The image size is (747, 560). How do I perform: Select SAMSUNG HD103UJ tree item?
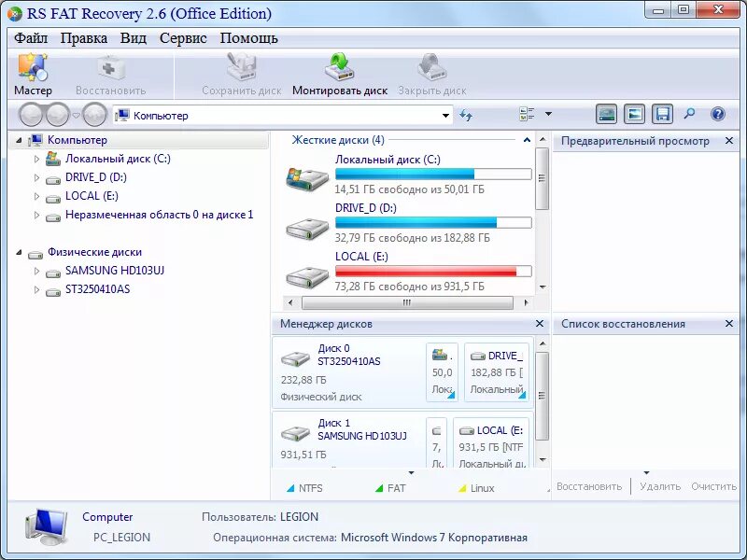(114, 271)
